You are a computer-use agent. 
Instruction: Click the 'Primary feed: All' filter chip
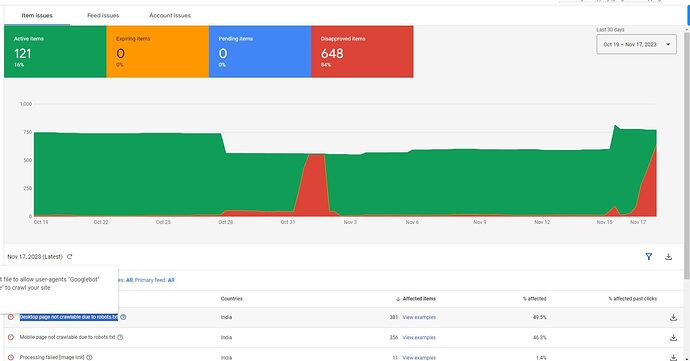pyautogui.click(x=154, y=280)
